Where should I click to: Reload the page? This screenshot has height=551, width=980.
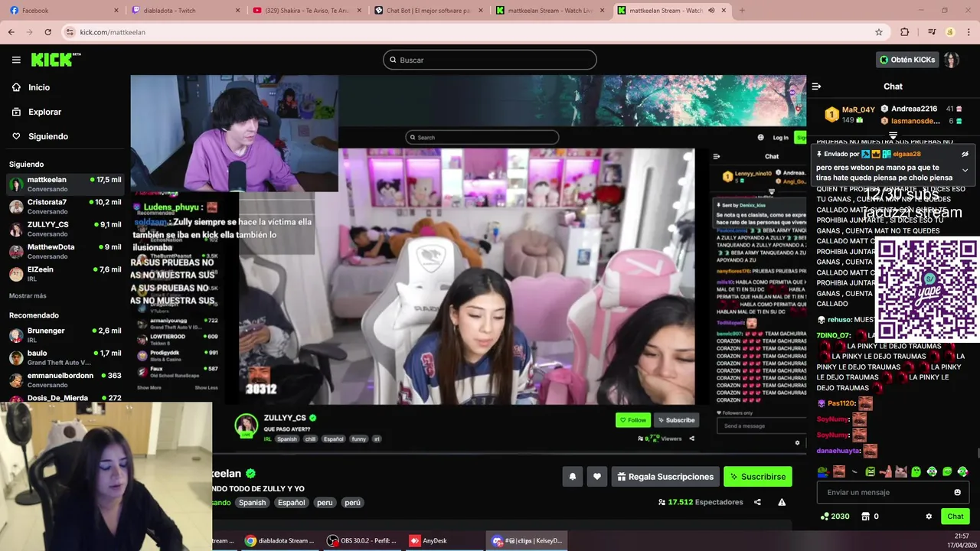(47, 32)
